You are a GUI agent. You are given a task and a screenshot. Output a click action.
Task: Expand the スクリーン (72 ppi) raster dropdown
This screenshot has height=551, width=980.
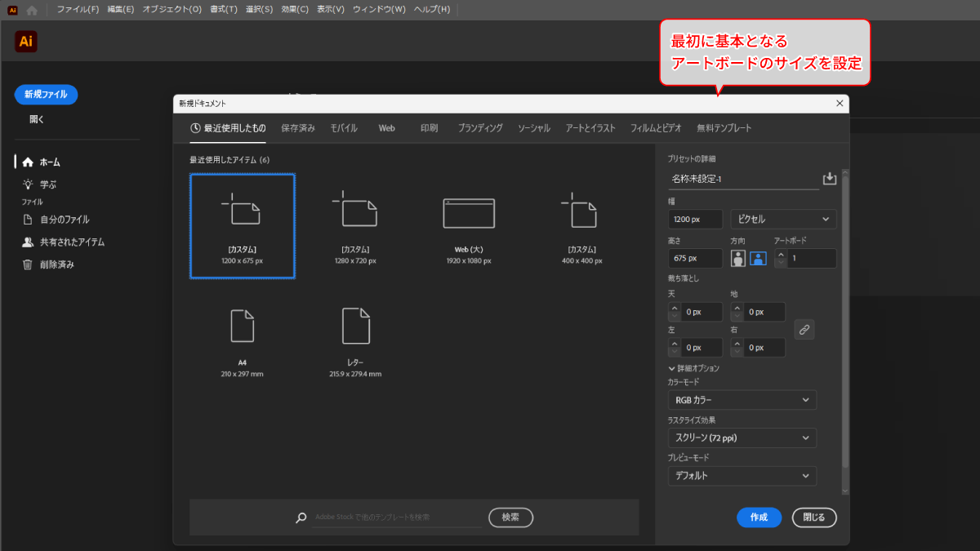coord(742,438)
